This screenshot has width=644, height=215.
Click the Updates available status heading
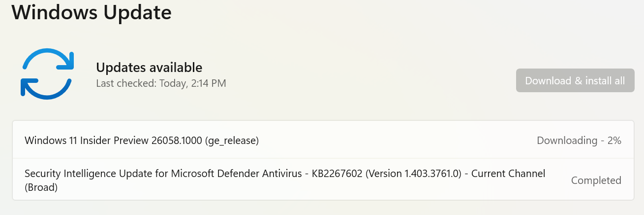pos(149,67)
